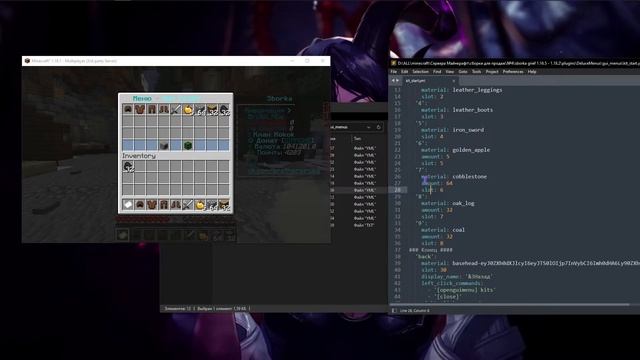Click the green head item in the blue row
Screen dimensions: 640x360
click(x=188, y=145)
